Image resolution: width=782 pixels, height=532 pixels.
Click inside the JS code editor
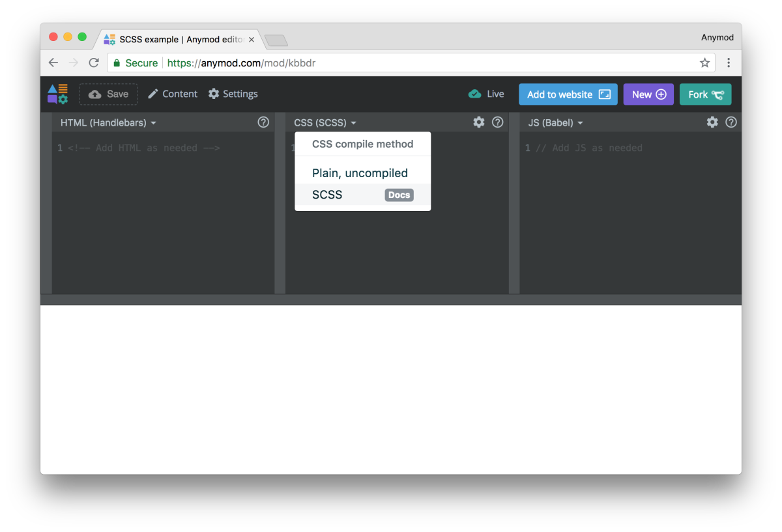point(630,212)
